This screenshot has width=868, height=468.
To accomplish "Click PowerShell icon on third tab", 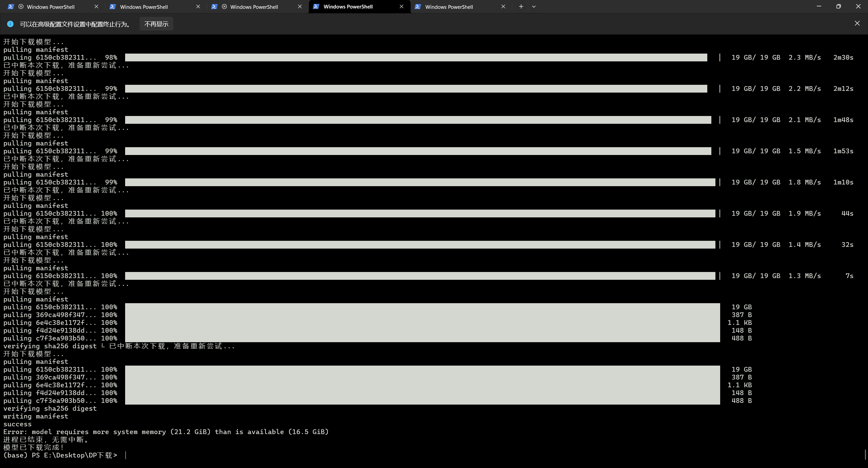I will coord(214,6).
